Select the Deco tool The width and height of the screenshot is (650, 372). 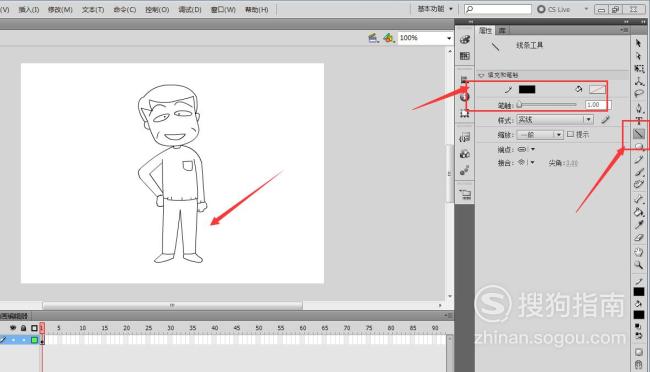639,184
